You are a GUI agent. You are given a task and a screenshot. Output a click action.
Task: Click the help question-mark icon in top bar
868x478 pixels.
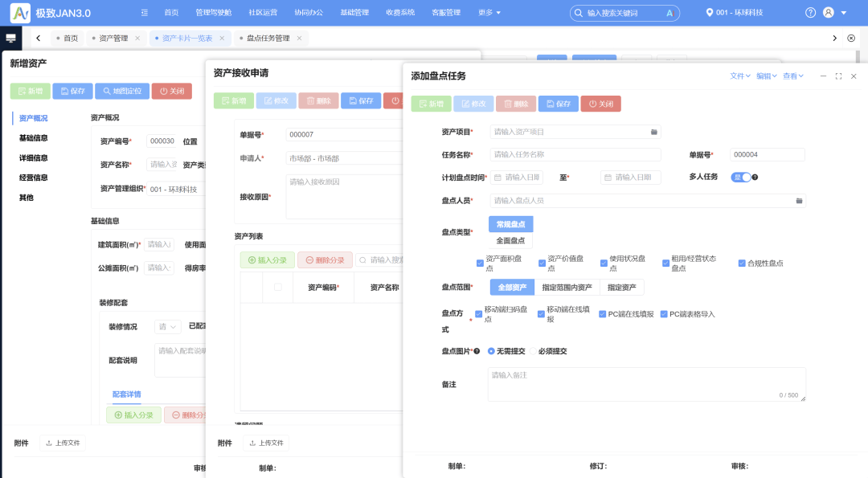pyautogui.click(x=810, y=12)
